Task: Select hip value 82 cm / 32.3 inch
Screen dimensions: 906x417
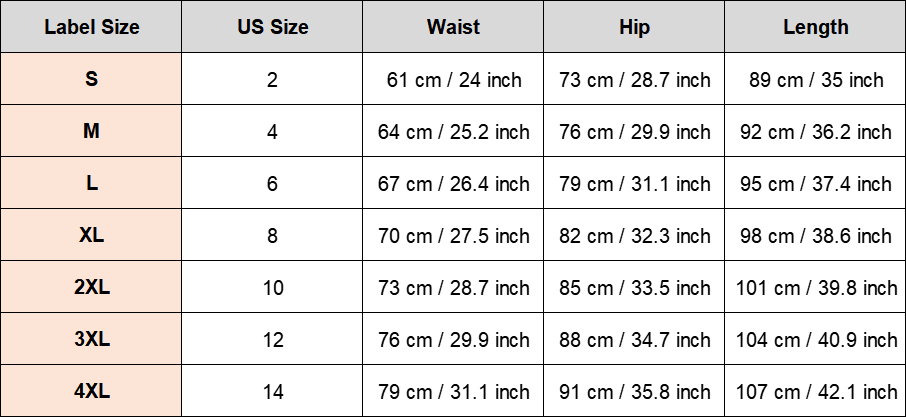Action: [x=634, y=234]
